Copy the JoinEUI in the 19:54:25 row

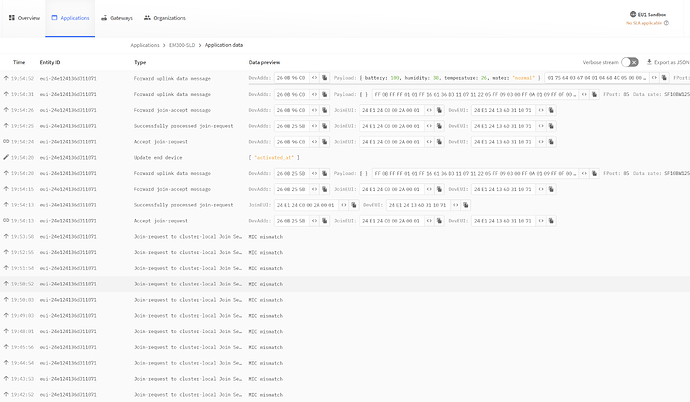point(439,126)
